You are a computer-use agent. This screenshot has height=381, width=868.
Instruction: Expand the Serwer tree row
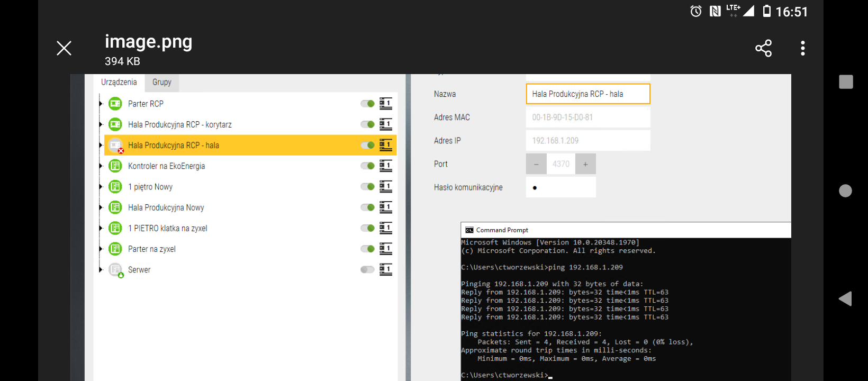100,269
